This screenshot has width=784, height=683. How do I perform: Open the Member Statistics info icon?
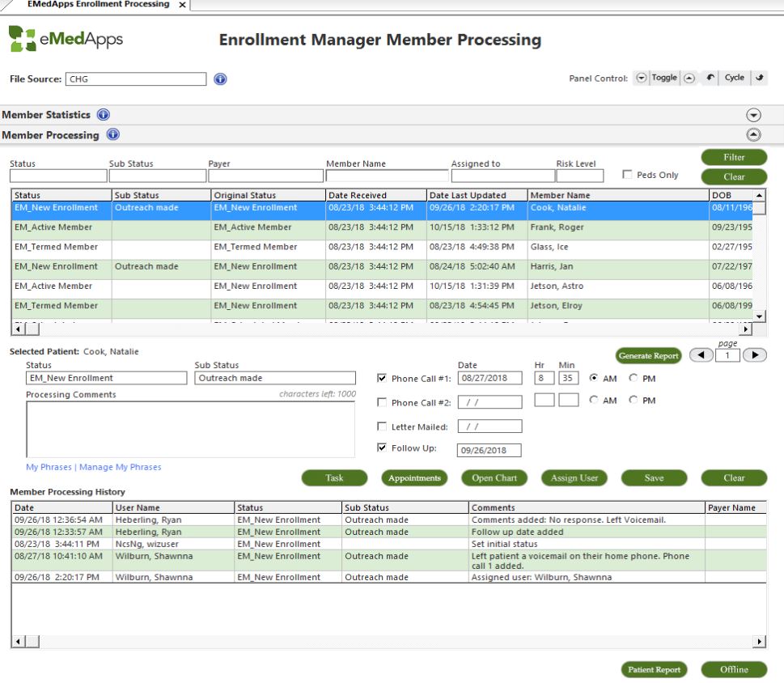click(104, 115)
